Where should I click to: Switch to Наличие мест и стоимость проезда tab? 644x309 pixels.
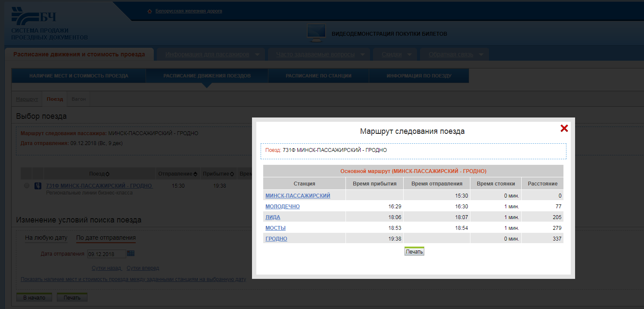tap(79, 76)
